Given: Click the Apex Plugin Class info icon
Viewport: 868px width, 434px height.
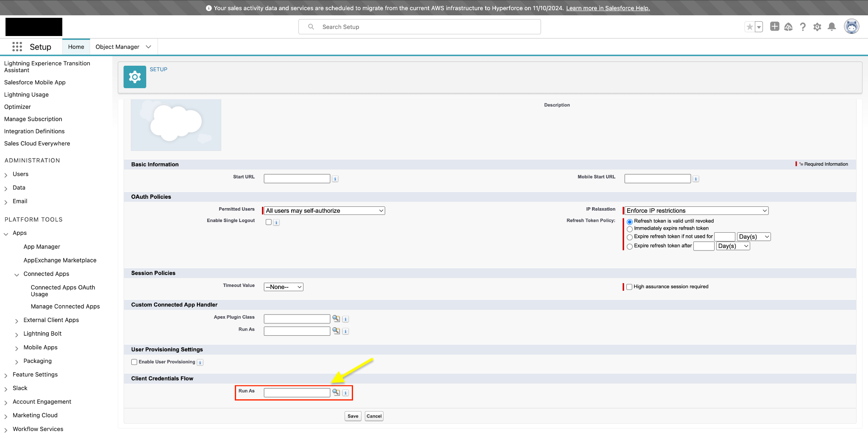Looking at the screenshot, I should click(x=346, y=319).
